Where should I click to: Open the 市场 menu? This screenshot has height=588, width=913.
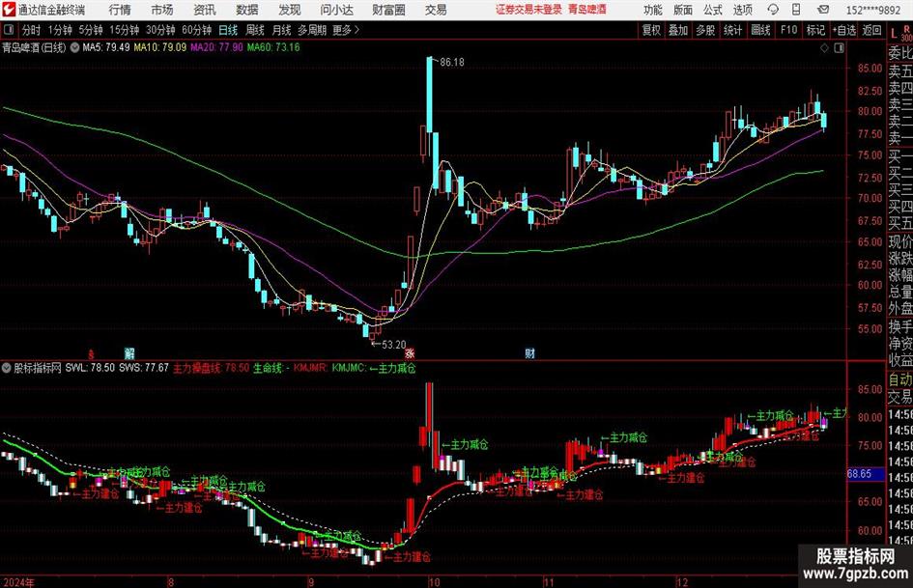(162, 10)
